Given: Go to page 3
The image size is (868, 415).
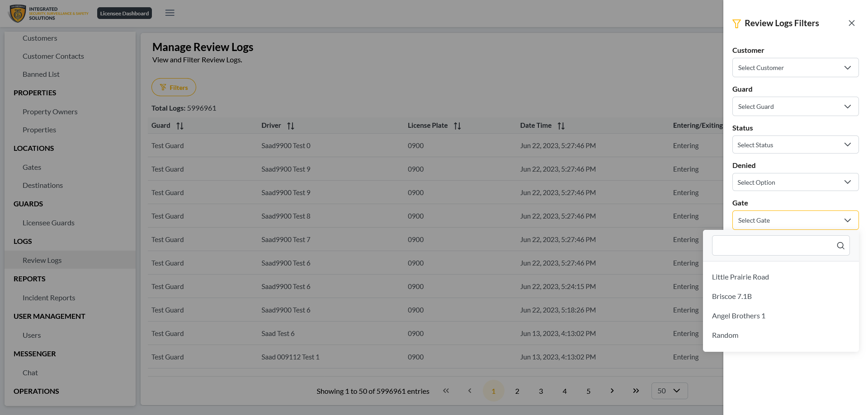Looking at the screenshot, I should (541, 391).
